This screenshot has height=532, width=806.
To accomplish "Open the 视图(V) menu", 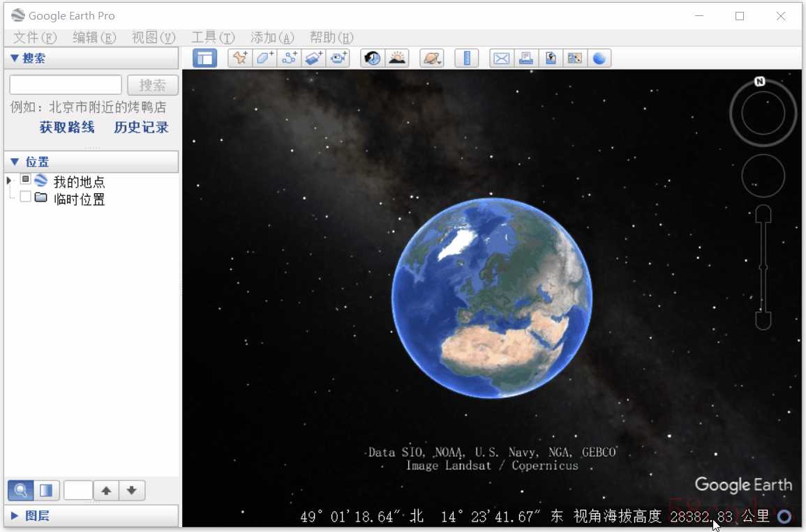I will pos(154,38).
